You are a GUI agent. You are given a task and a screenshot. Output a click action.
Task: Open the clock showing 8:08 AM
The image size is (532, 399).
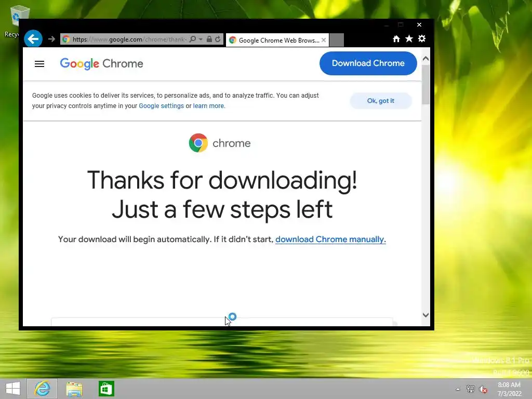(509, 389)
